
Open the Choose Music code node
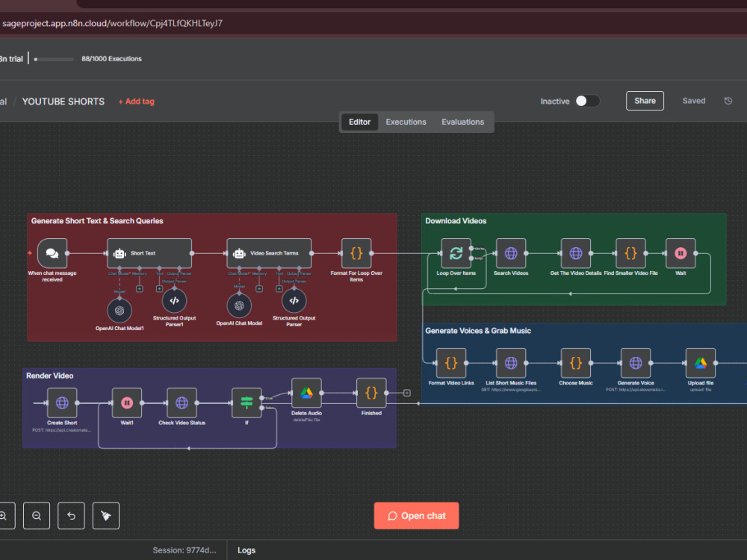pyautogui.click(x=576, y=363)
